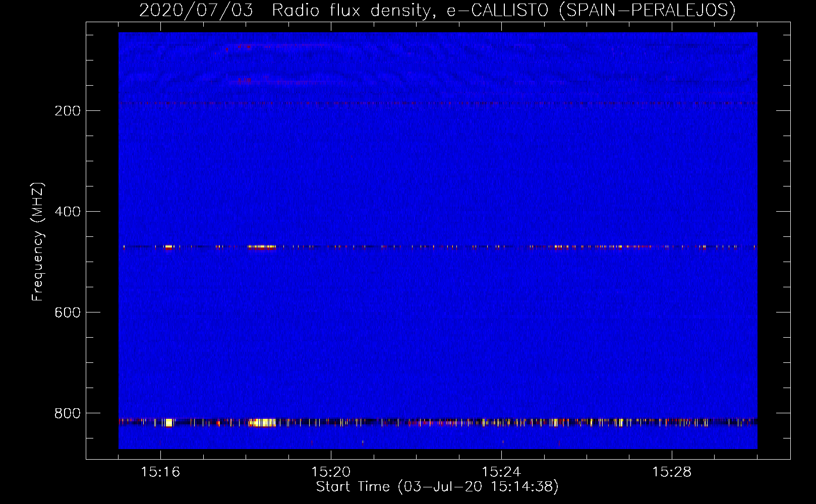
Task: Click the 15:24 time tick label
Action: click(501, 472)
